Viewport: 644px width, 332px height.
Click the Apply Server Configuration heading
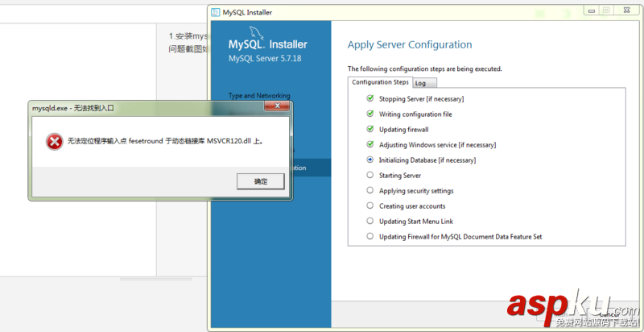click(410, 44)
